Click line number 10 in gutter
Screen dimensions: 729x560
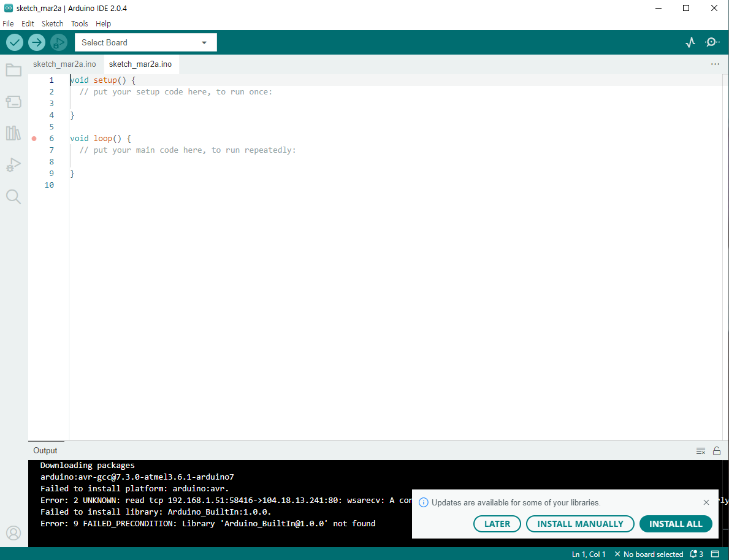[x=49, y=185]
